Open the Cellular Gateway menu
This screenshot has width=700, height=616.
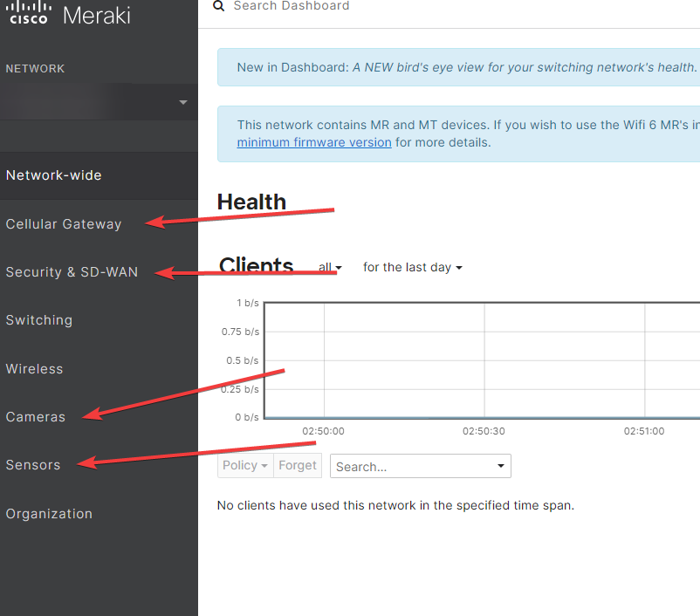pyautogui.click(x=64, y=224)
